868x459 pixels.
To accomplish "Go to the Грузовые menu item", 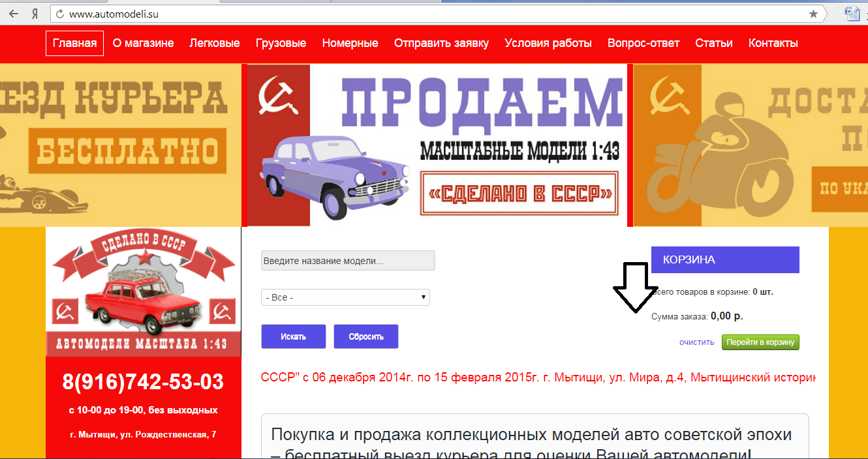I will tap(281, 43).
